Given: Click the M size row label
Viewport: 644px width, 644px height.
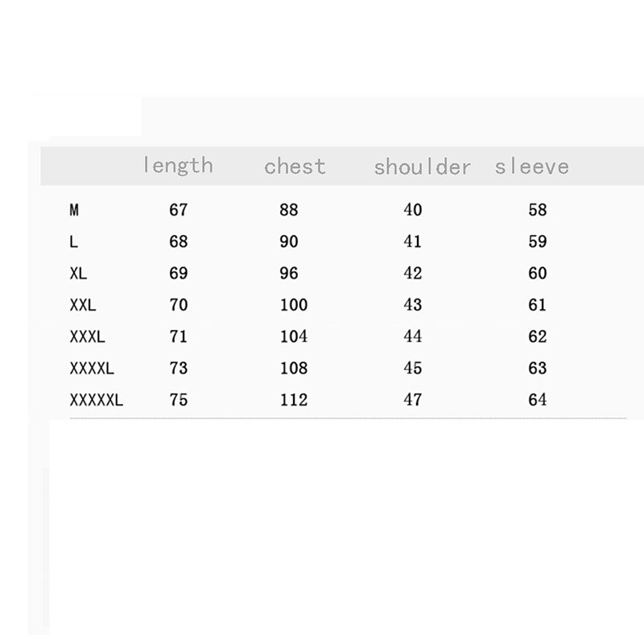Looking at the screenshot, I should pyautogui.click(x=75, y=210).
